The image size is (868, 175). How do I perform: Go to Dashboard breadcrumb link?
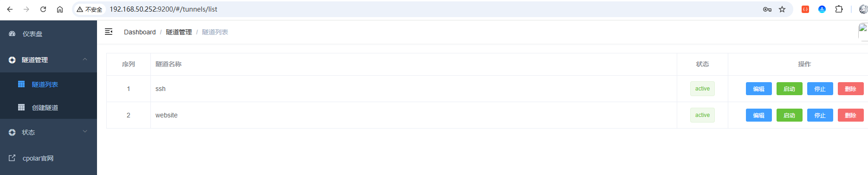tap(140, 32)
